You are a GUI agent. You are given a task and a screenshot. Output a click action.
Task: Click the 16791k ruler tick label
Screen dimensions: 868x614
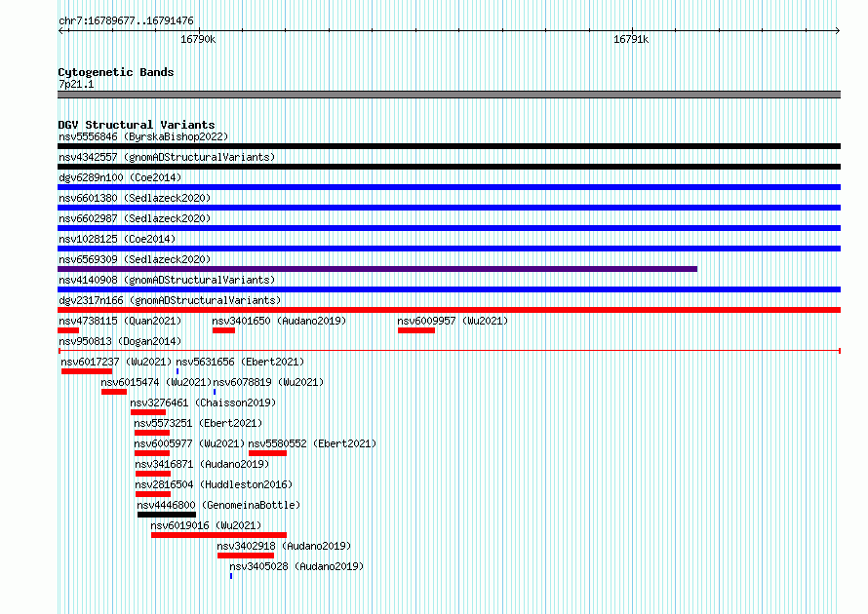tap(631, 39)
